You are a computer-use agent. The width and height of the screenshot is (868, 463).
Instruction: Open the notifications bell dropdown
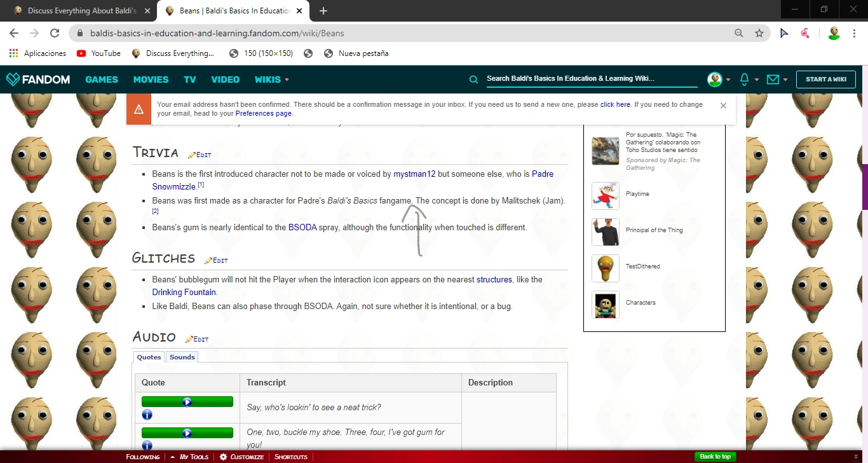click(749, 79)
